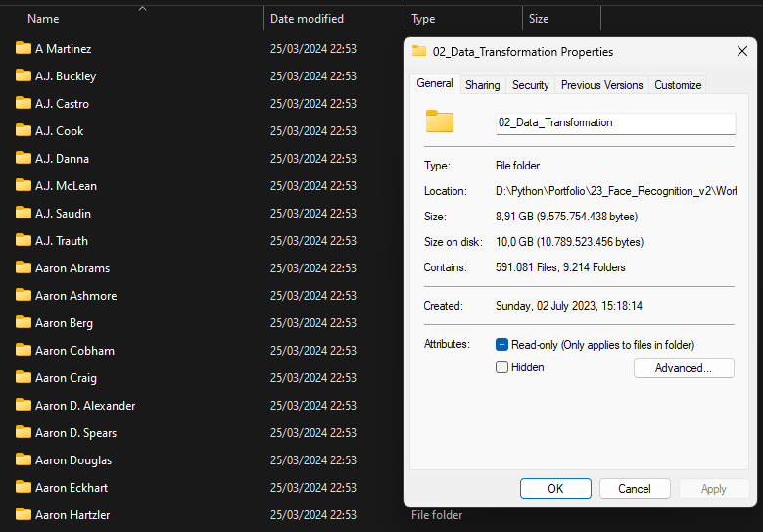Select the Aaron Hartzler folder icon
The height and width of the screenshot is (532, 763).
tap(23, 514)
